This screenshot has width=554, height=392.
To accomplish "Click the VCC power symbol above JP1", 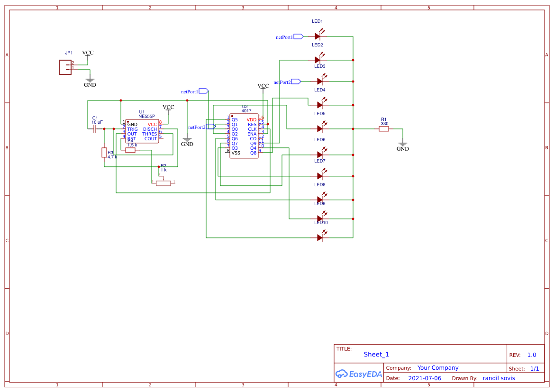I will coord(88,54).
